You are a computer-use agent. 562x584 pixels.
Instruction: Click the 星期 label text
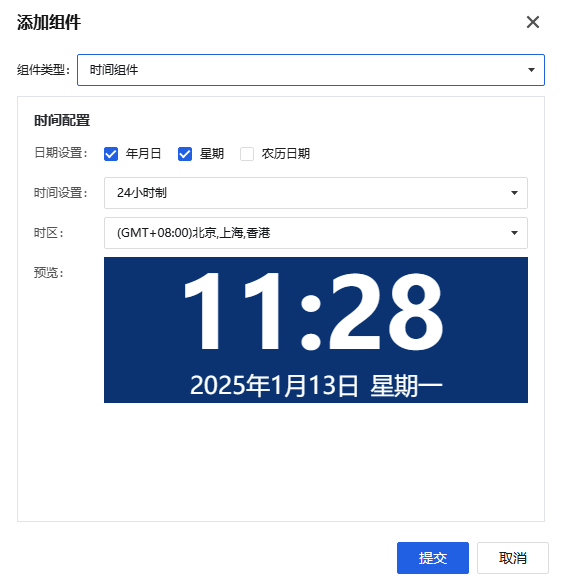pyautogui.click(x=212, y=153)
